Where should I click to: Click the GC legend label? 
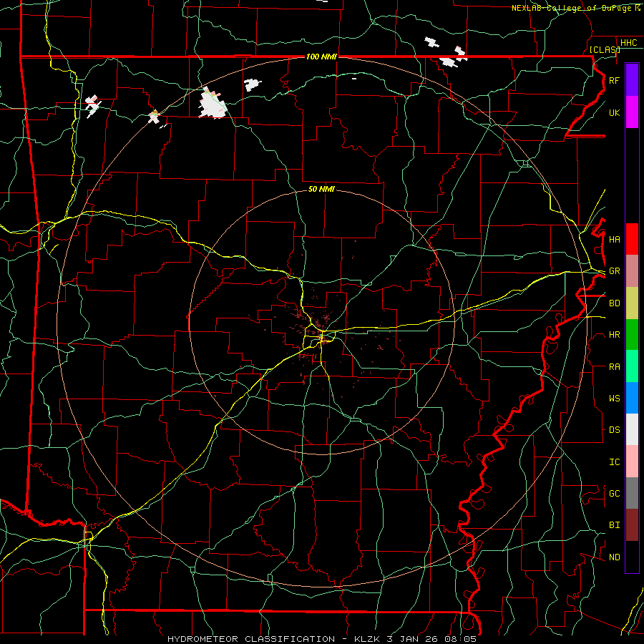614,493
